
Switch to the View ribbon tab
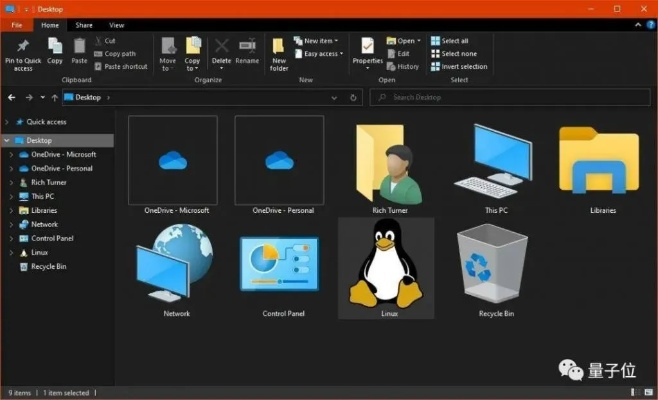(117, 24)
